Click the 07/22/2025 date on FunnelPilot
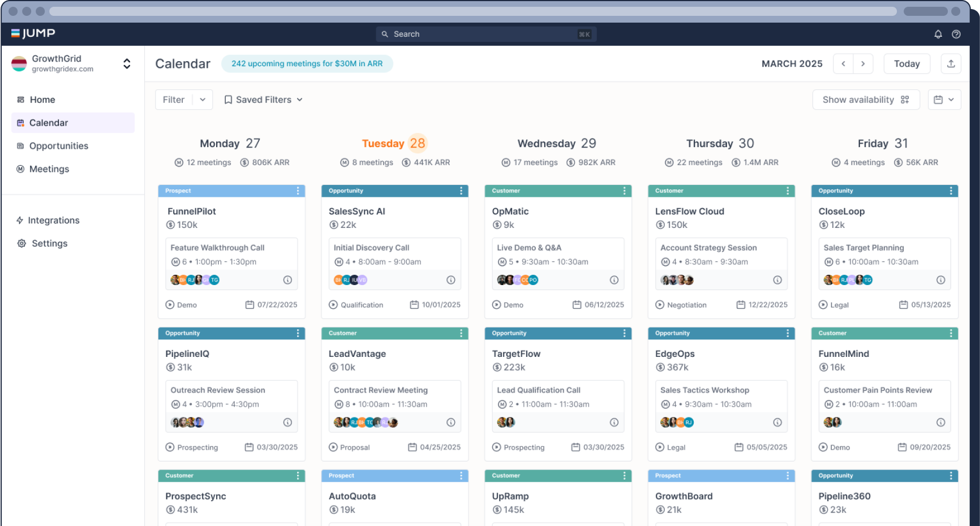The height and width of the screenshot is (526, 980). (272, 305)
